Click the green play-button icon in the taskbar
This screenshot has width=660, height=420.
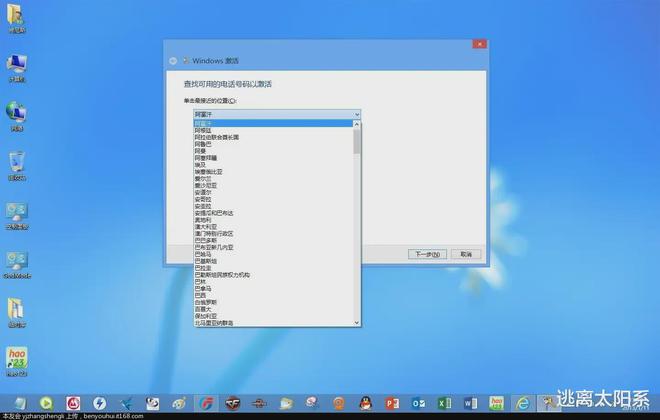point(46,403)
